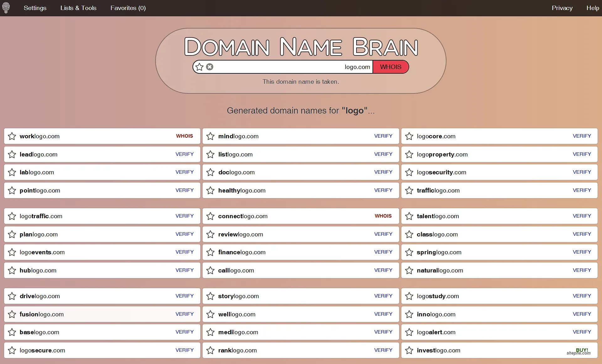Add talentlogo.com to favorites star
This screenshot has height=364, width=602.
(409, 216)
